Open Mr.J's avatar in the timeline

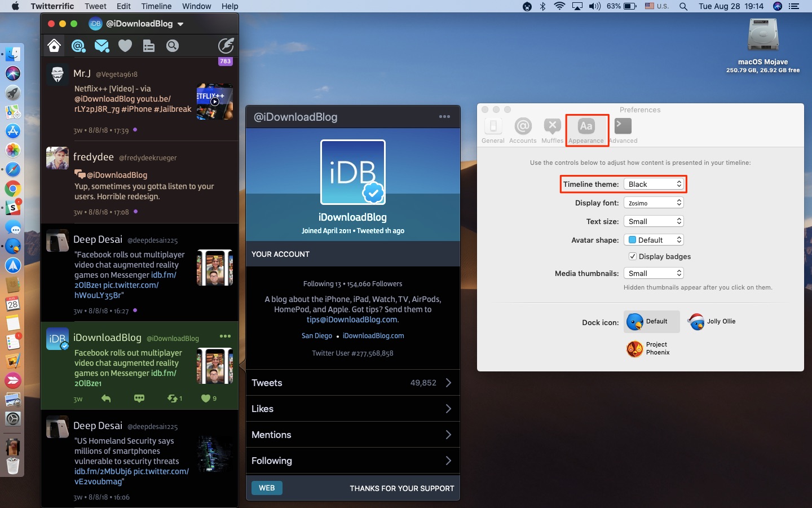pyautogui.click(x=57, y=75)
